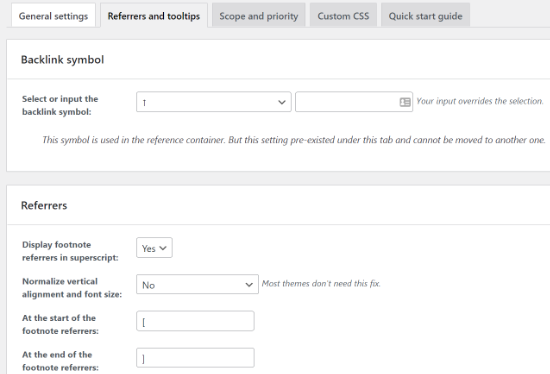Click the autofill card icon in symbol input
The image size is (550, 374).
pos(405,102)
